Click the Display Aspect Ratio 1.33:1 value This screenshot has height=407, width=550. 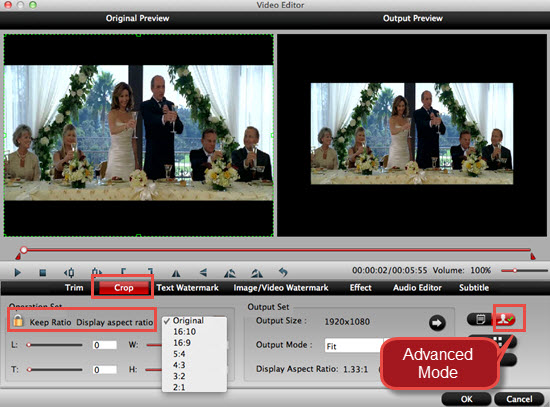(x=355, y=369)
